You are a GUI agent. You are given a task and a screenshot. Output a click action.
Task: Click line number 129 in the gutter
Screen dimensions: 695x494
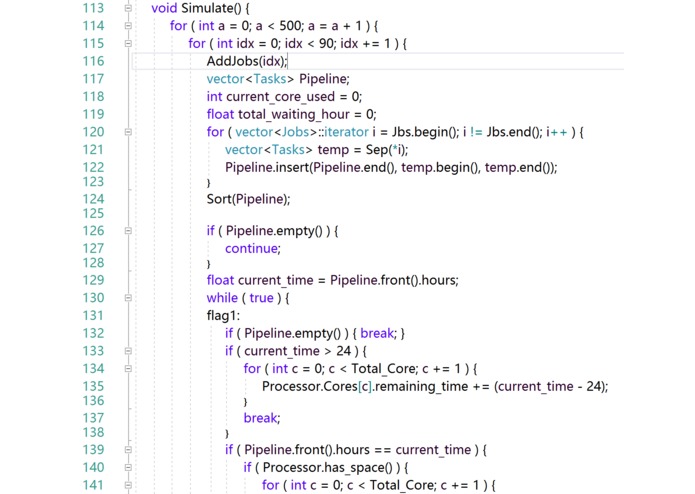(93, 280)
